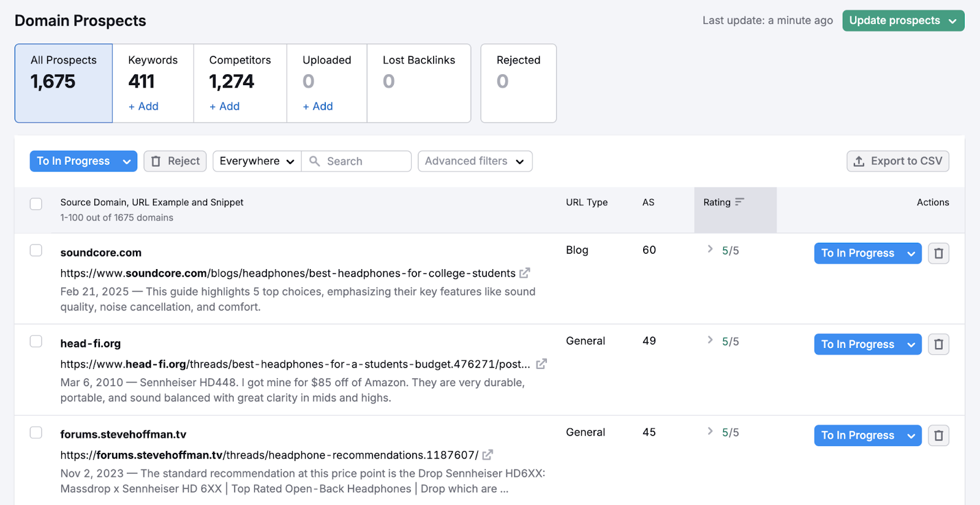Expand the soundcore.com rating details chevron
Image resolution: width=980 pixels, height=505 pixels.
click(710, 249)
